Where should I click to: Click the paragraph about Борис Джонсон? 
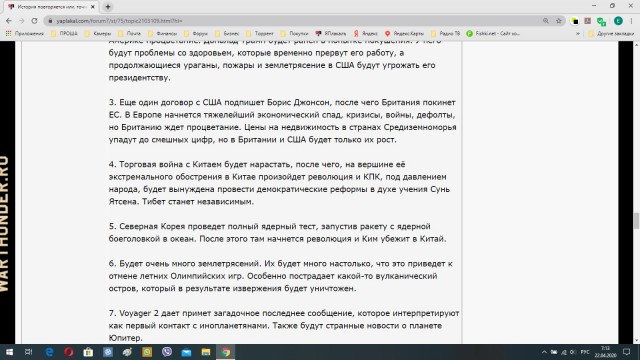282,121
